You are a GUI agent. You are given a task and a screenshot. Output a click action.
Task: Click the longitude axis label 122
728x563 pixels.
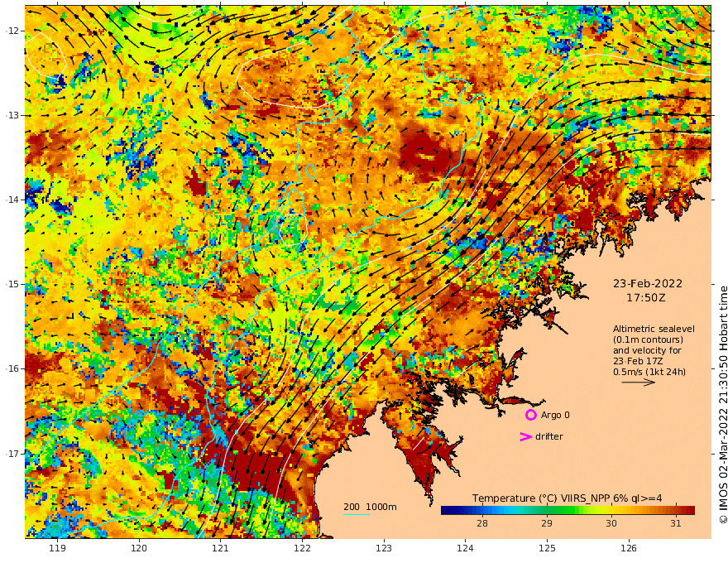(302, 548)
